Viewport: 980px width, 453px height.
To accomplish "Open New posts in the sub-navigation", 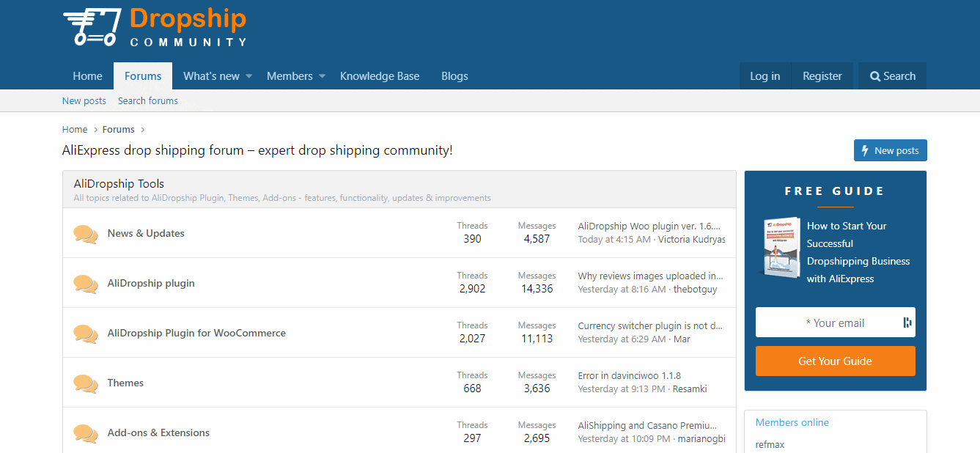I will [x=84, y=101].
